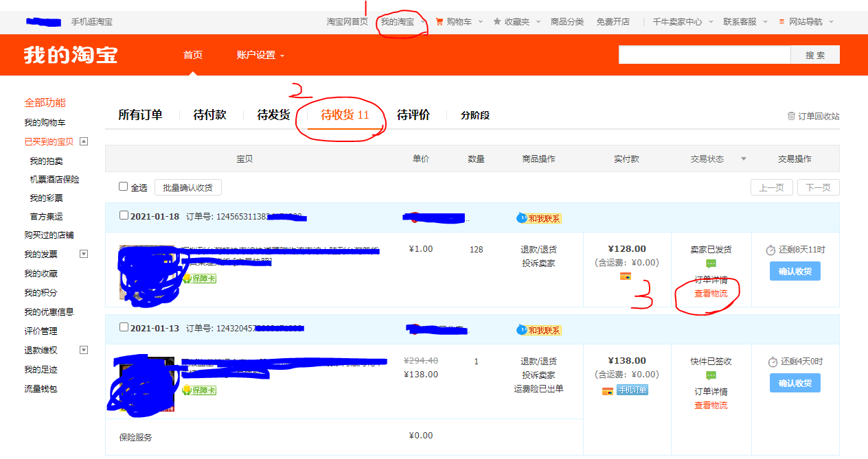Image resolution: width=868 pixels, height=459 pixels.
Task: Click 运费险已出单 link
Action: 538,389
